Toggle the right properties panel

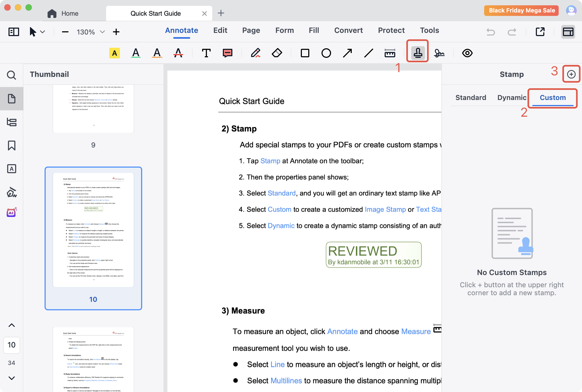[x=568, y=32]
